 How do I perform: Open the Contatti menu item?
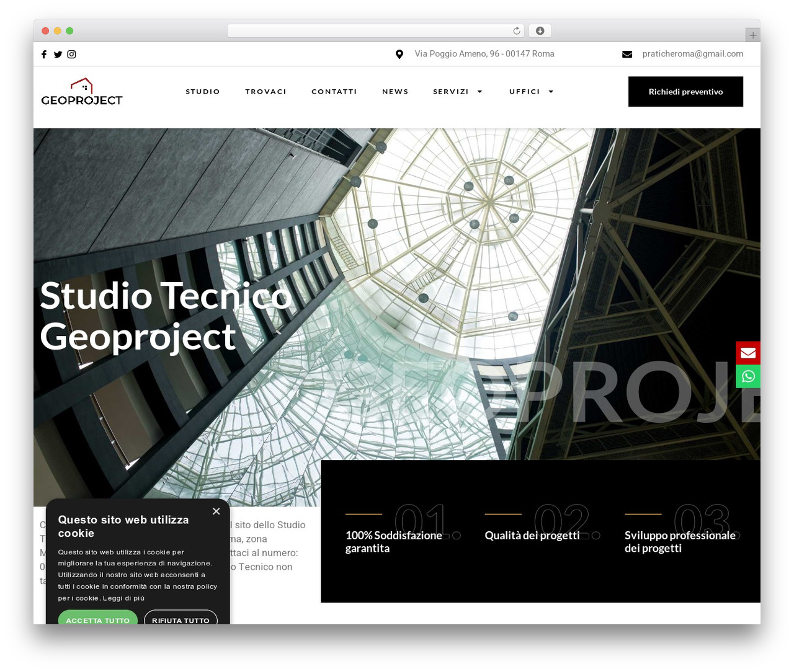point(334,92)
